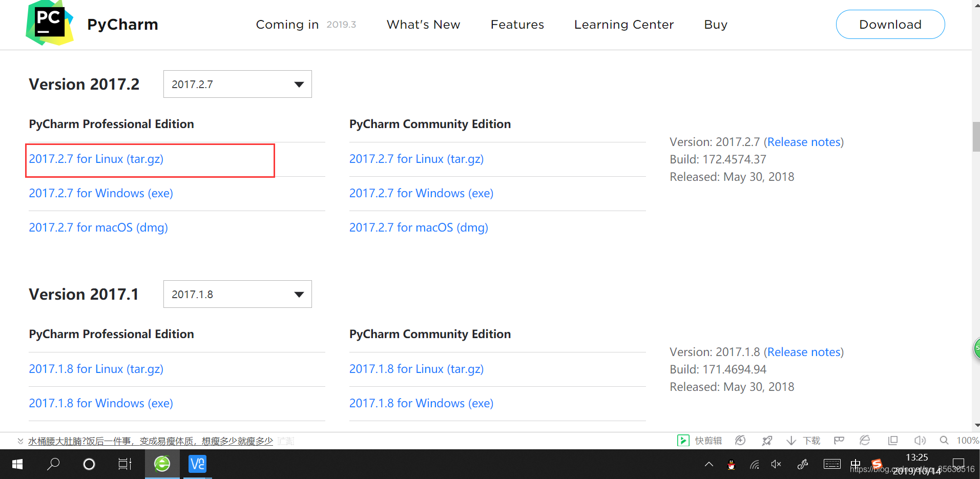Open the network Wi-Fi tray icon
Image resolution: width=980 pixels, height=479 pixels.
(x=755, y=465)
